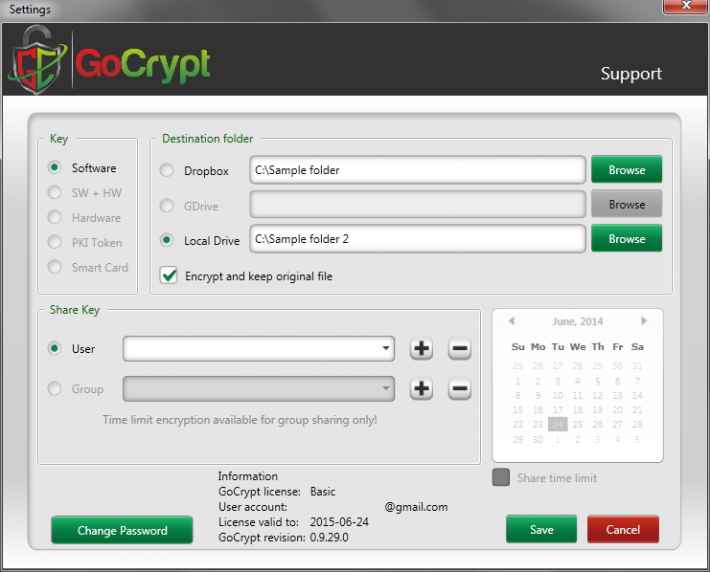Toggle Encrypt and keep original file
The width and height of the screenshot is (710, 572).
tap(168, 275)
